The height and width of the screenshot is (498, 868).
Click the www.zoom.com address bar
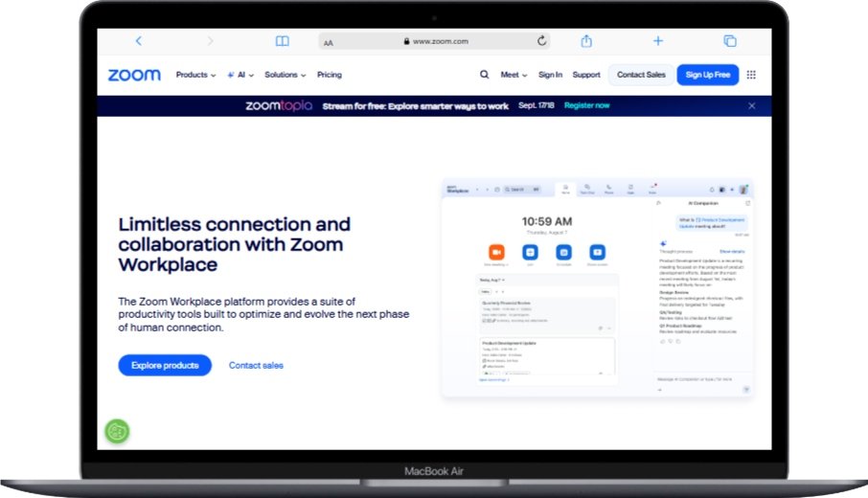(x=435, y=41)
